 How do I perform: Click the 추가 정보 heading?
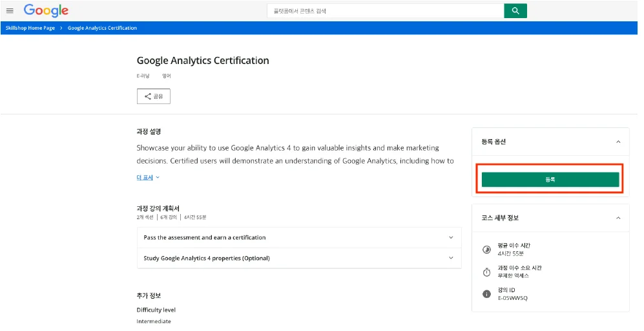[x=149, y=295]
